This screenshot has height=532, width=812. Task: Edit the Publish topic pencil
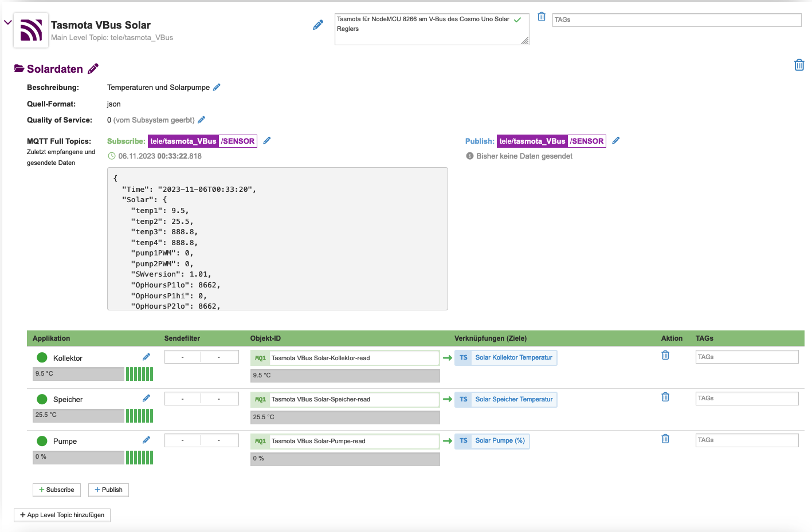click(616, 140)
